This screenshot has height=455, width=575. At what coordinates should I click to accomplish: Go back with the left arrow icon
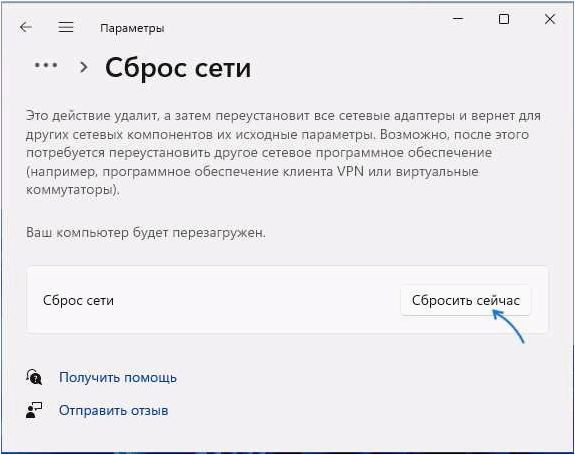click(x=26, y=27)
